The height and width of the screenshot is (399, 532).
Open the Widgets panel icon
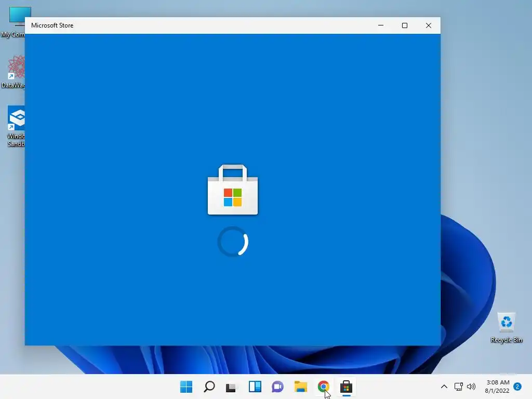coord(255,387)
